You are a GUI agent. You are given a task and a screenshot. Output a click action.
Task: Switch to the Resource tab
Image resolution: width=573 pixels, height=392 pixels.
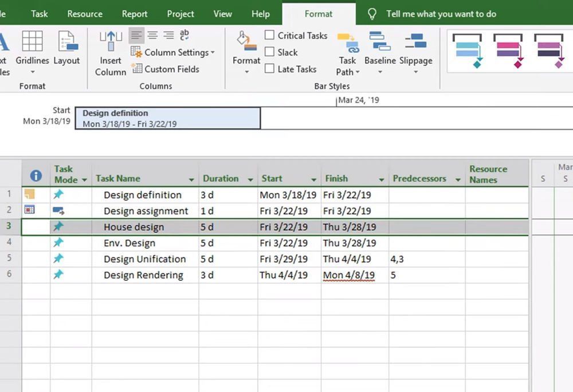85,14
